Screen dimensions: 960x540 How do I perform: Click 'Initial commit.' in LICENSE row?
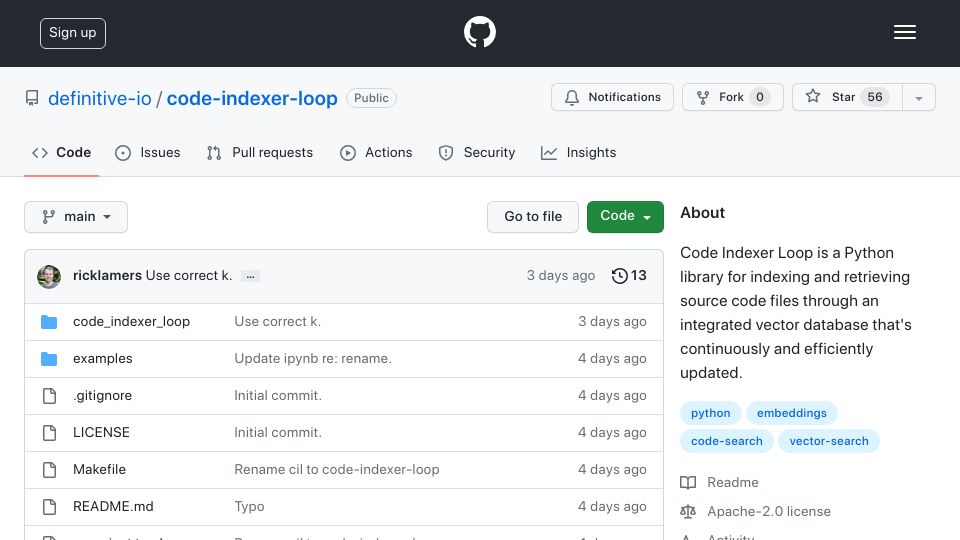pos(278,432)
